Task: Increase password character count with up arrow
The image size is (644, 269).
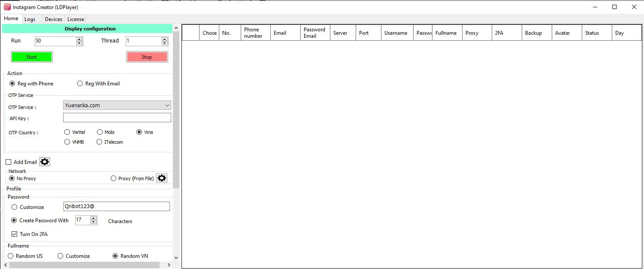Action: 94,218
